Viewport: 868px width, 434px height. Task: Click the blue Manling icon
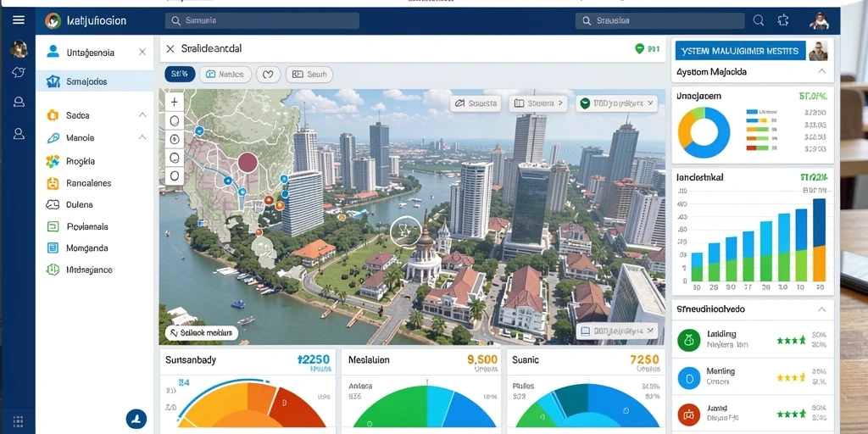[688, 378]
